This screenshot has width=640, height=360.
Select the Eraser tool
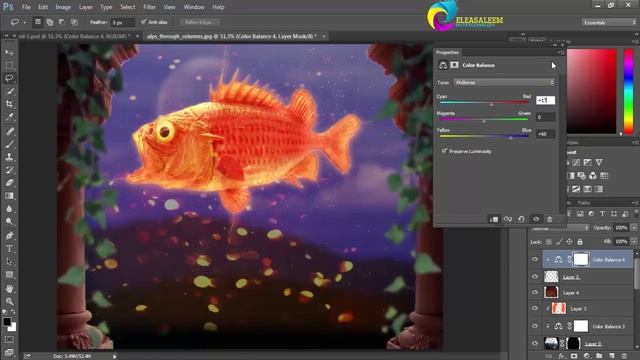(9, 183)
